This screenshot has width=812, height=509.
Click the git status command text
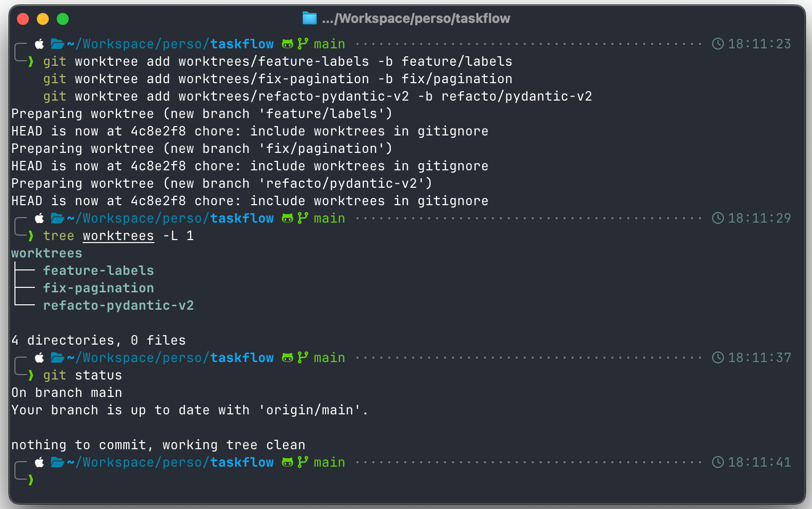[82, 375]
